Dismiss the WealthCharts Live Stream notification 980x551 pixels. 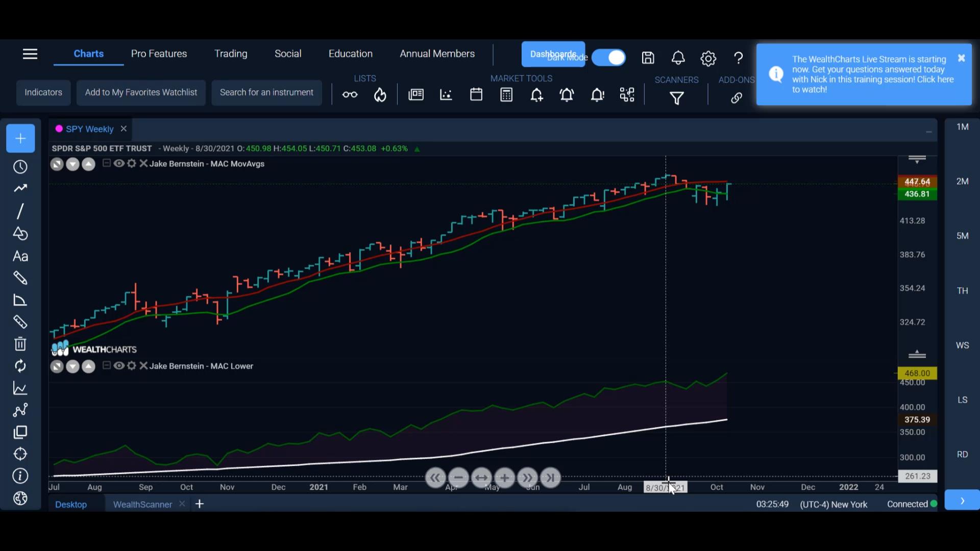961,58
